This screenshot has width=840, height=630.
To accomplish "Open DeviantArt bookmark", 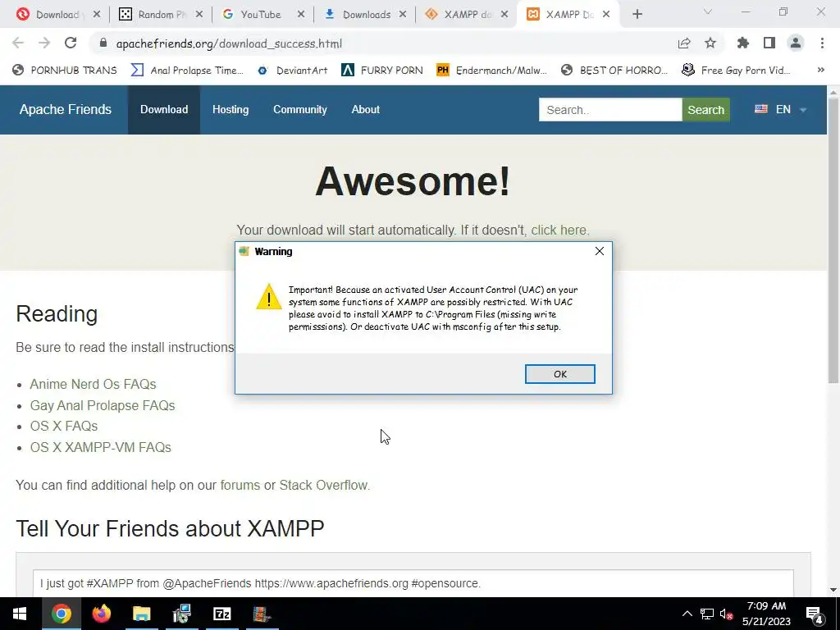I will coord(293,71).
